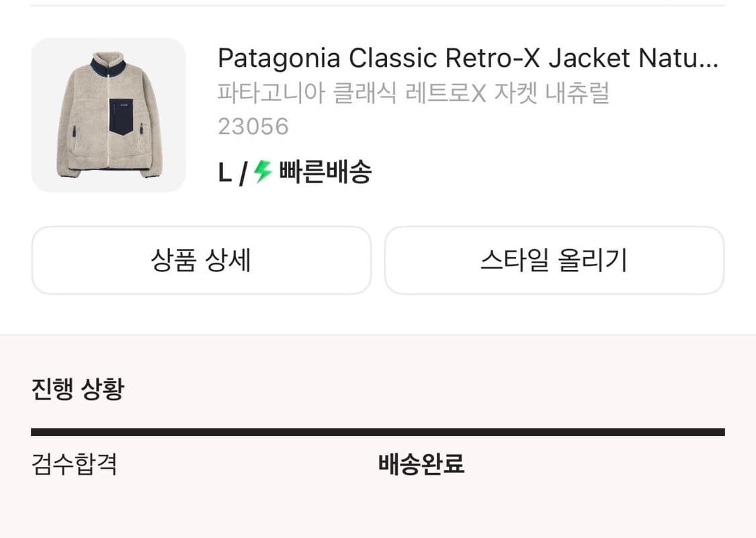Tap the Patagonia jacket product thumbnail
The height and width of the screenshot is (538, 756).
[x=109, y=115]
